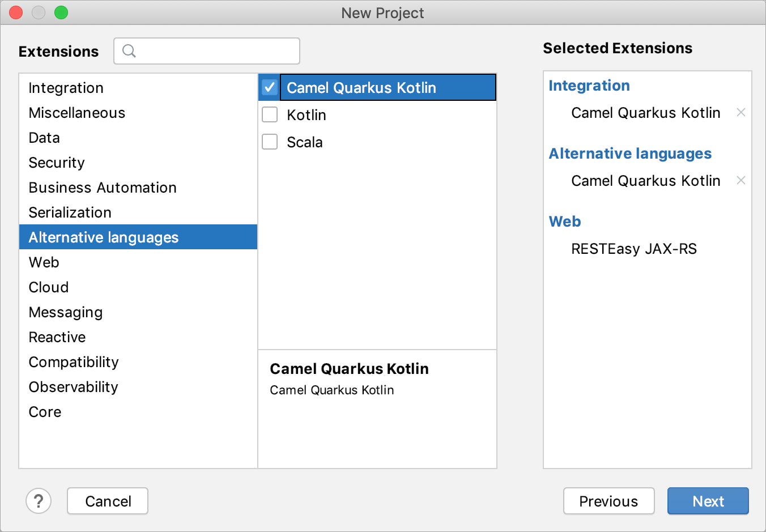The height and width of the screenshot is (532, 766).
Task: Select the Business Automation category
Action: pyautogui.click(x=138, y=188)
